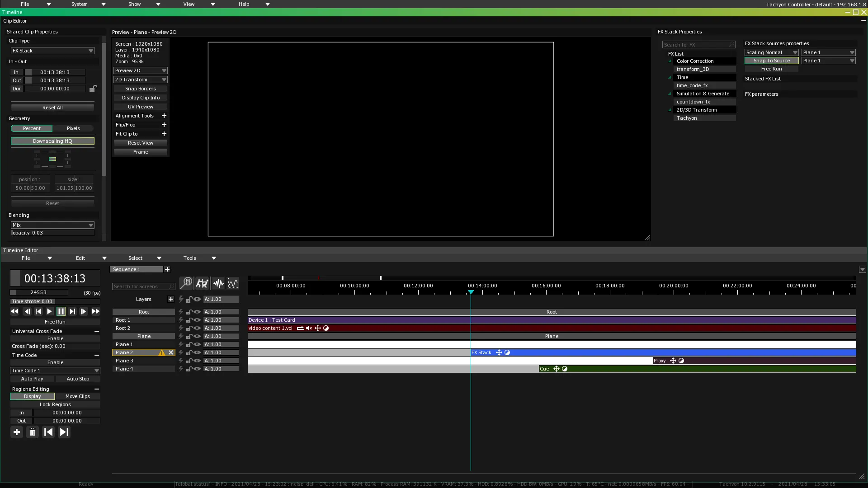The image size is (868, 488).
Task: Jump to previous region marker icon
Action: 48,432
